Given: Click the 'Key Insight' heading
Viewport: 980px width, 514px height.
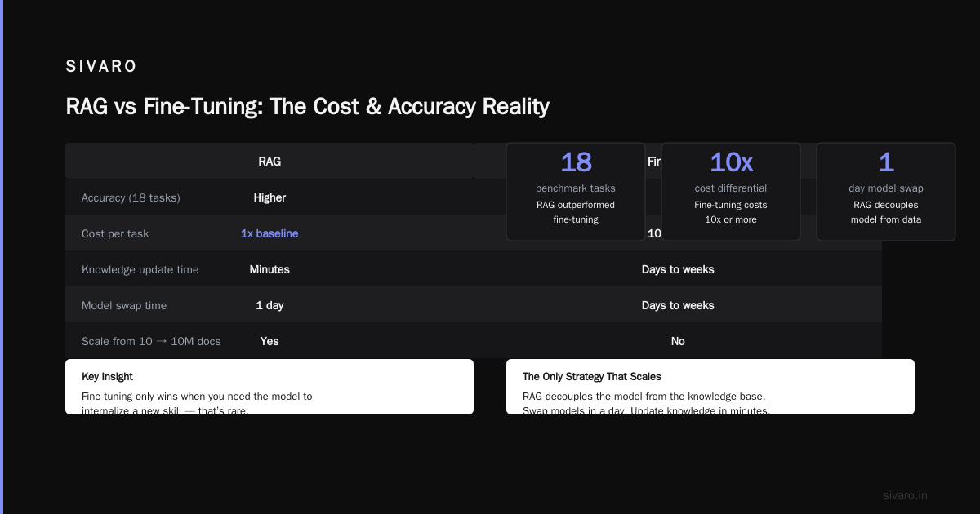Looking at the screenshot, I should pyautogui.click(x=107, y=377).
